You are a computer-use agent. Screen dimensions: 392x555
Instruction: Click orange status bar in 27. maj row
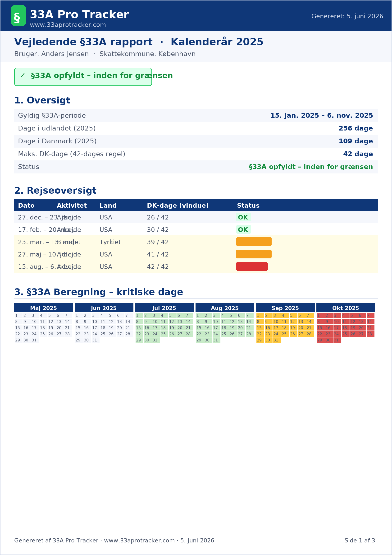click(254, 254)
